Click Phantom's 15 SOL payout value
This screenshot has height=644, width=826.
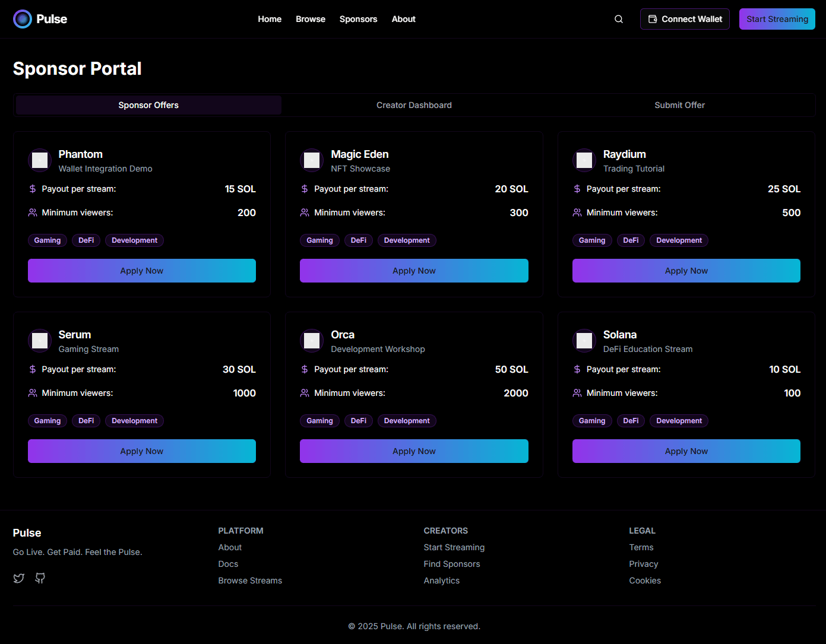[240, 189]
